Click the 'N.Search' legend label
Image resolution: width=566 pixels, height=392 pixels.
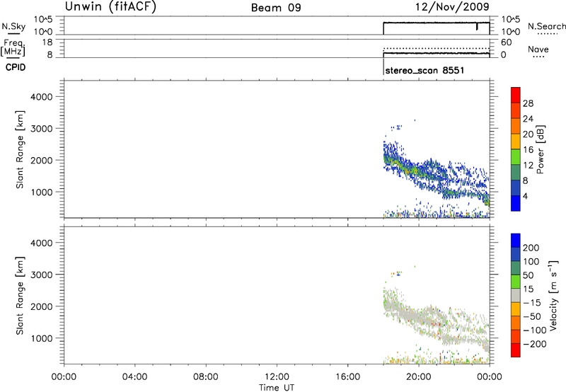pos(547,26)
